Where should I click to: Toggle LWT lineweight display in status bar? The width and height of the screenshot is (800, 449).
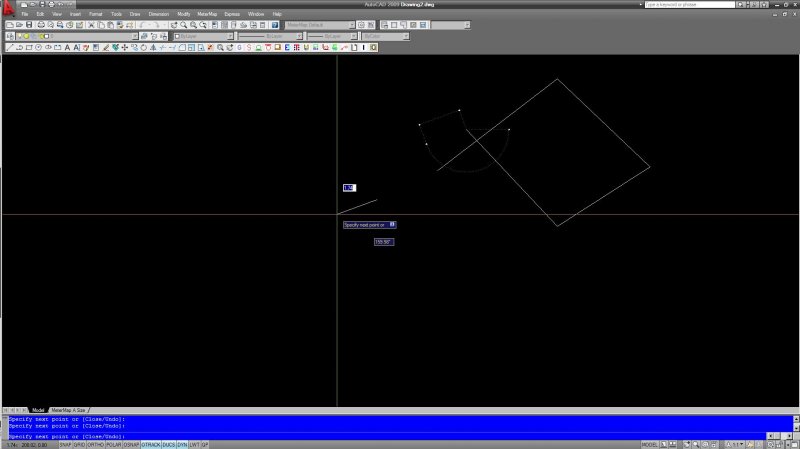coord(194,445)
